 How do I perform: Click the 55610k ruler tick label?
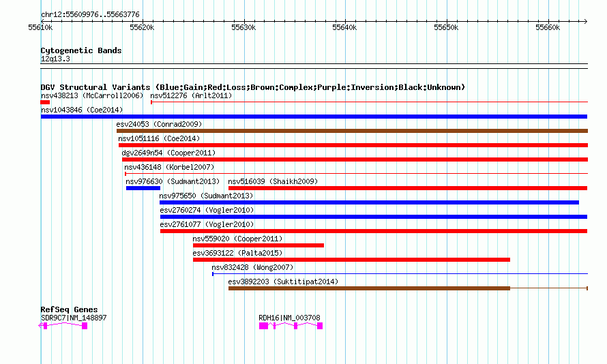click(41, 27)
